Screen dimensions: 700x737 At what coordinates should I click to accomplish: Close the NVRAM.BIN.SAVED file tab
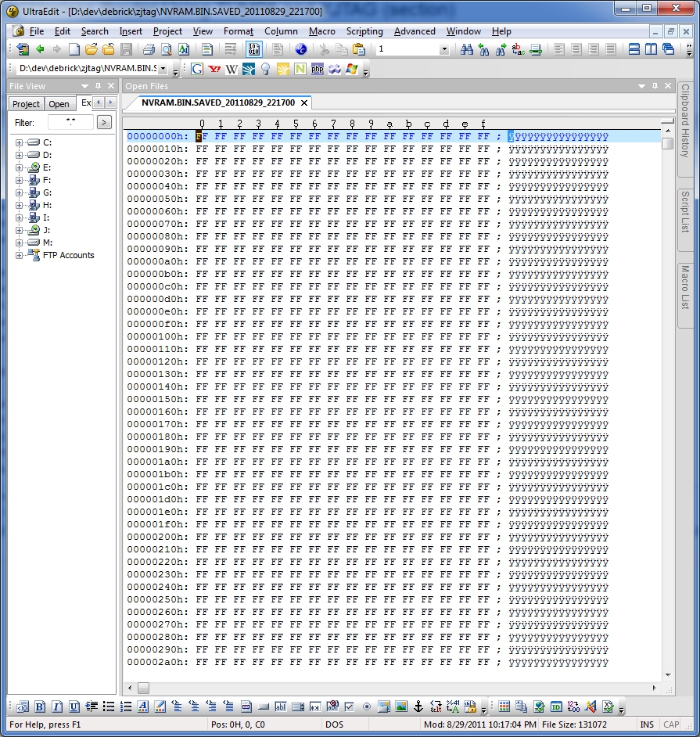pos(304,102)
